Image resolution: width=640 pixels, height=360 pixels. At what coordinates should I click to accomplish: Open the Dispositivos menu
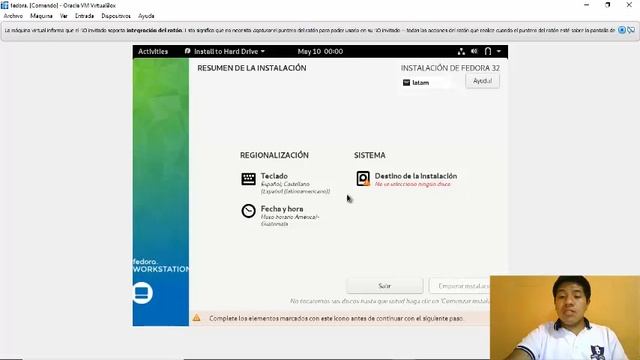[116, 16]
